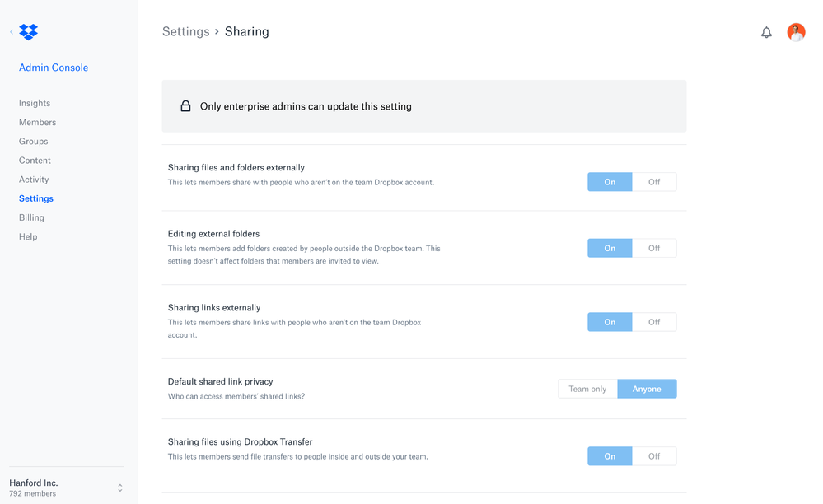Open the Members section
The image size is (823, 504).
pyautogui.click(x=38, y=122)
